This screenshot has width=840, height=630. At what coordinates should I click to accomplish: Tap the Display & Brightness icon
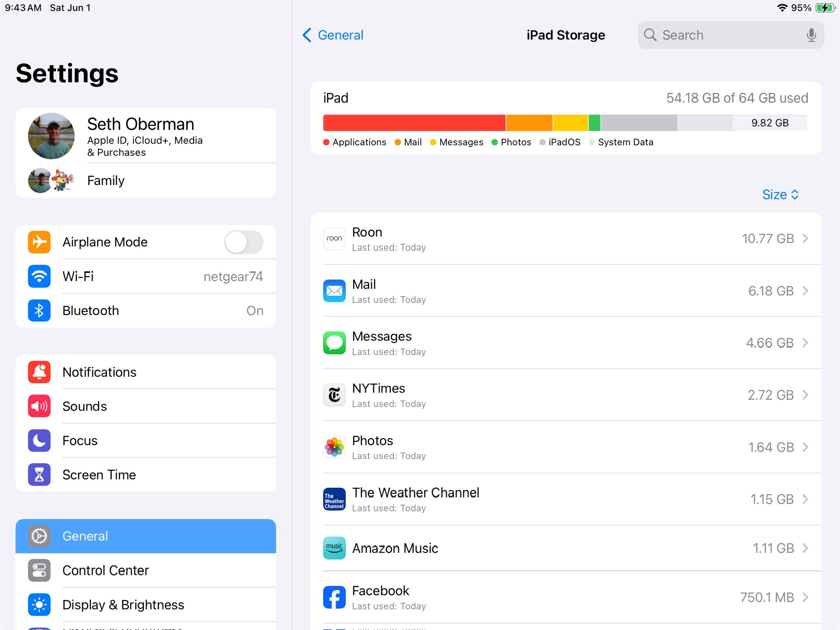point(39,605)
